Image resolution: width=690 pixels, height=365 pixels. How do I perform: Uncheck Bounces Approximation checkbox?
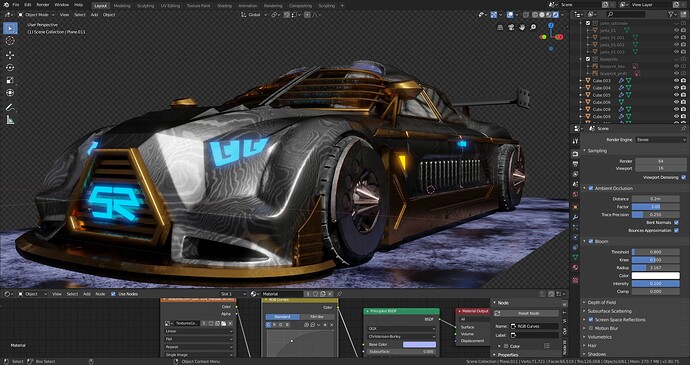pos(676,230)
